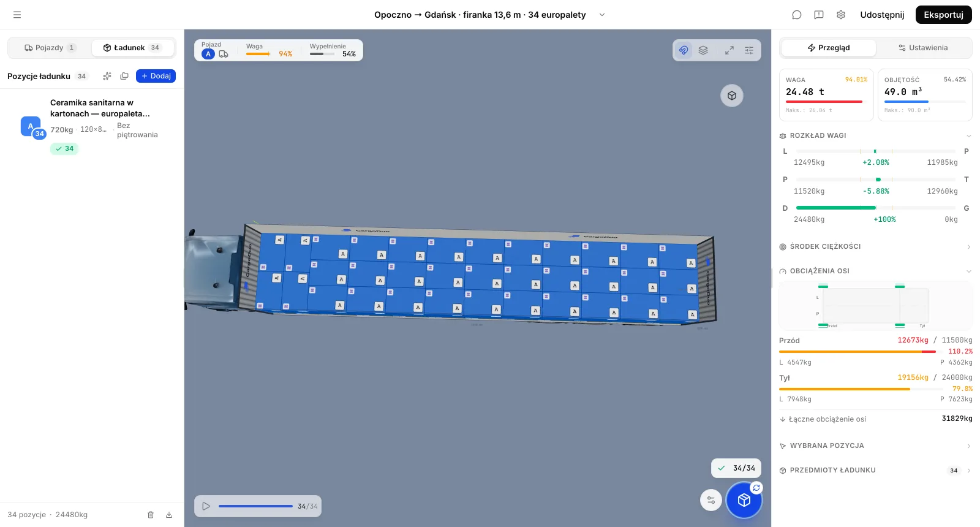This screenshot has height=527, width=980.
Task: Click the axle load diagram thumbnail
Action: pos(876,306)
